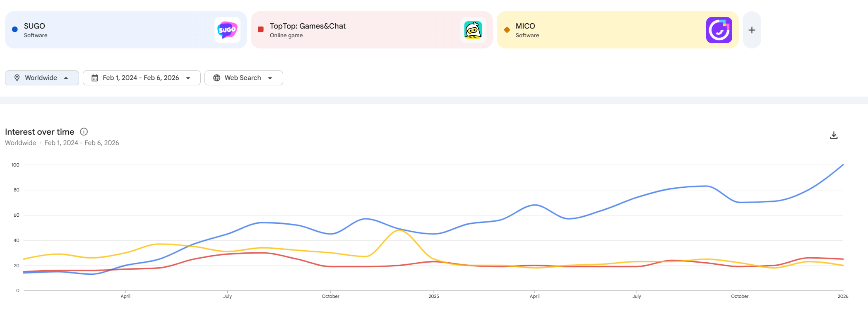Click the calendar icon in date filter

(95, 78)
